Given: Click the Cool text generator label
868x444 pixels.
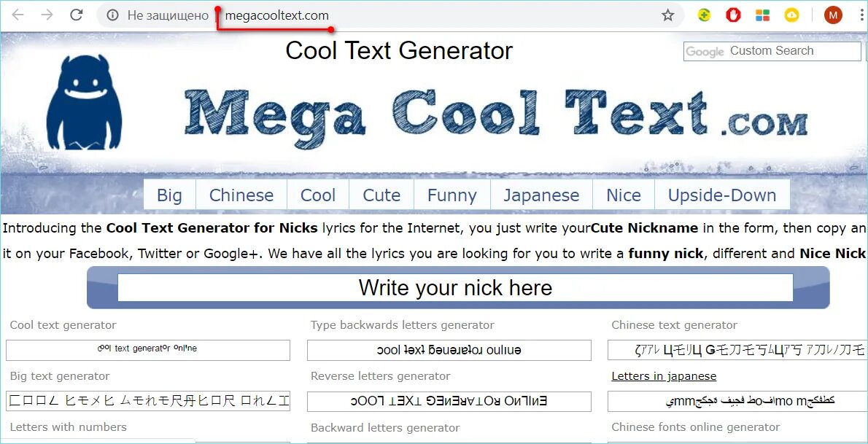Looking at the screenshot, I should tap(63, 325).
